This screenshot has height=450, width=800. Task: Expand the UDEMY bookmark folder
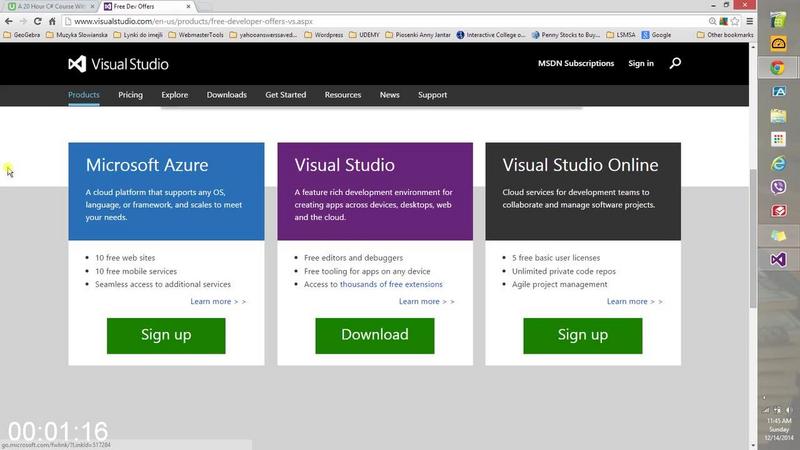(364, 35)
